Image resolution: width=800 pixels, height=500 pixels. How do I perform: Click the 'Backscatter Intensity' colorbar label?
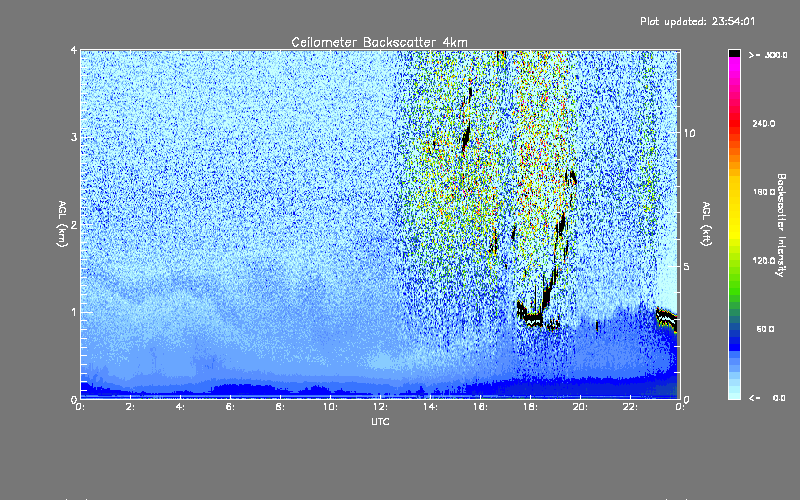coord(781,225)
